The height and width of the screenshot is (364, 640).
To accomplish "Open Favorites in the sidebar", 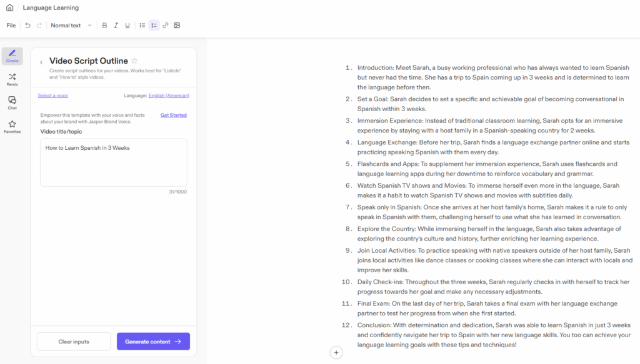I will click(x=12, y=127).
